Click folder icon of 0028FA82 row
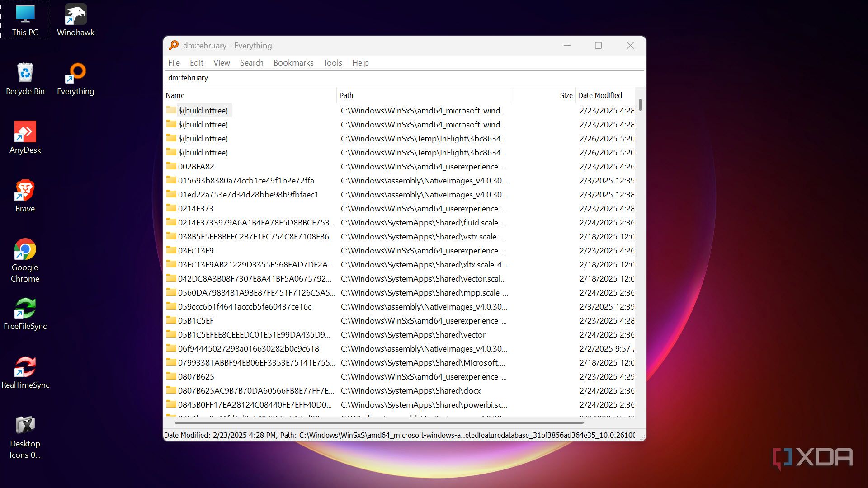 pos(171,166)
